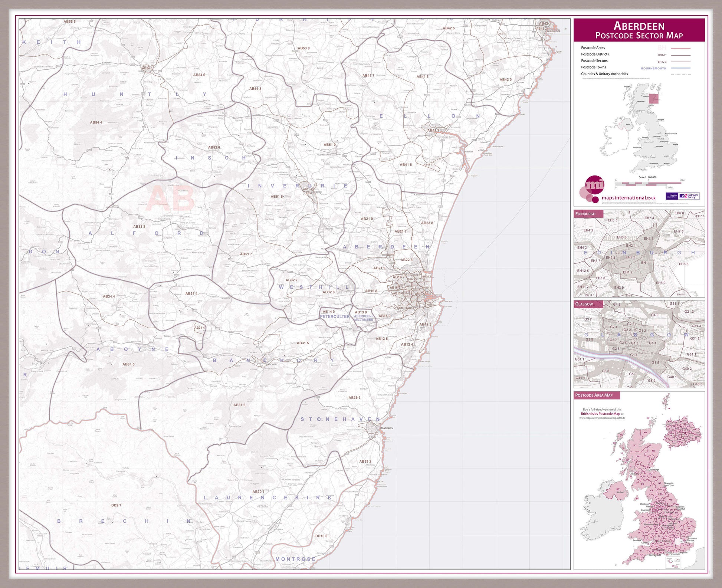Click the AB23 8 sector label
Screen dimensions: 722x588
[427, 223]
